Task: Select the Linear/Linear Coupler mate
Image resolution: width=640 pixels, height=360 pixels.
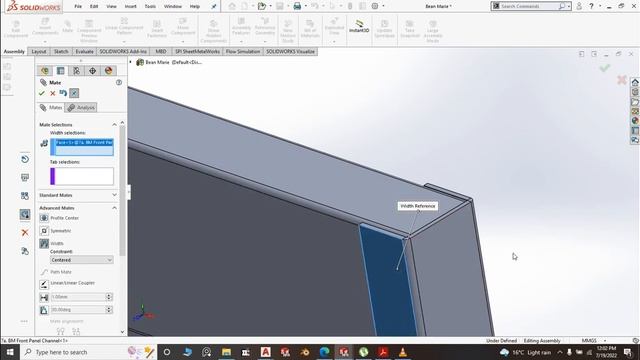Action: pos(67,283)
